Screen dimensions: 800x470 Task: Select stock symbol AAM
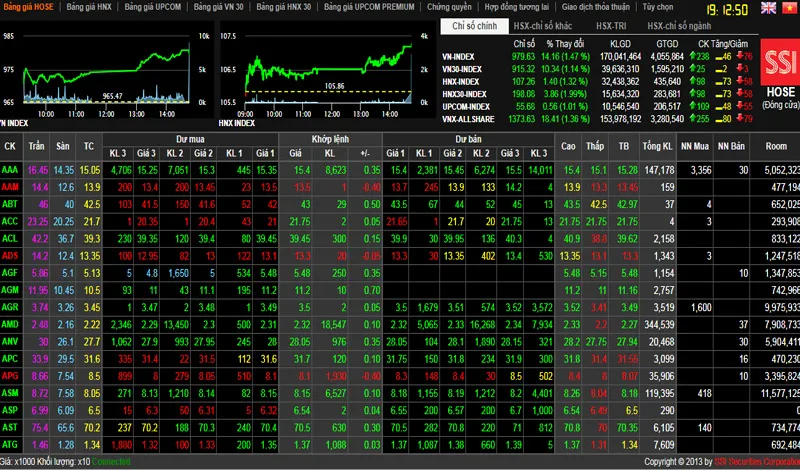point(10,187)
